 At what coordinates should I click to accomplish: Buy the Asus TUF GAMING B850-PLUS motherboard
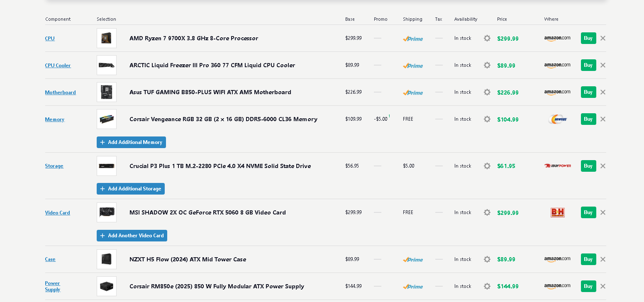tap(588, 92)
